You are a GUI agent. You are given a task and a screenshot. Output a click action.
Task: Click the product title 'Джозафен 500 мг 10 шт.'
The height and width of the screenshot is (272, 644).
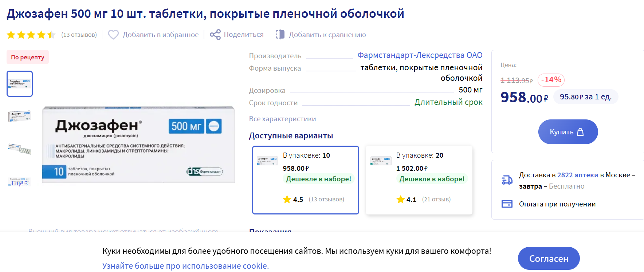click(x=205, y=14)
